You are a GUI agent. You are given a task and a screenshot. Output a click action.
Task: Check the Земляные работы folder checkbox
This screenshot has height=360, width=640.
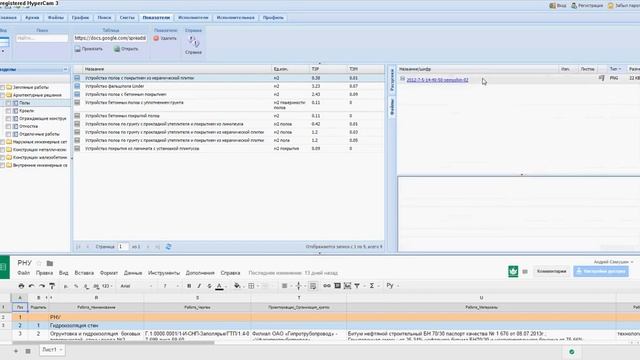[x=2, y=87]
